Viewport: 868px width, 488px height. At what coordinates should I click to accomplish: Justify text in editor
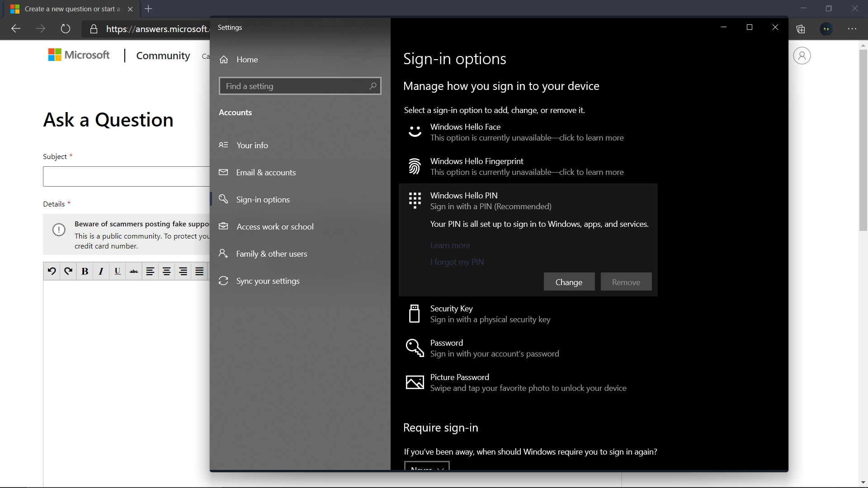click(x=199, y=271)
